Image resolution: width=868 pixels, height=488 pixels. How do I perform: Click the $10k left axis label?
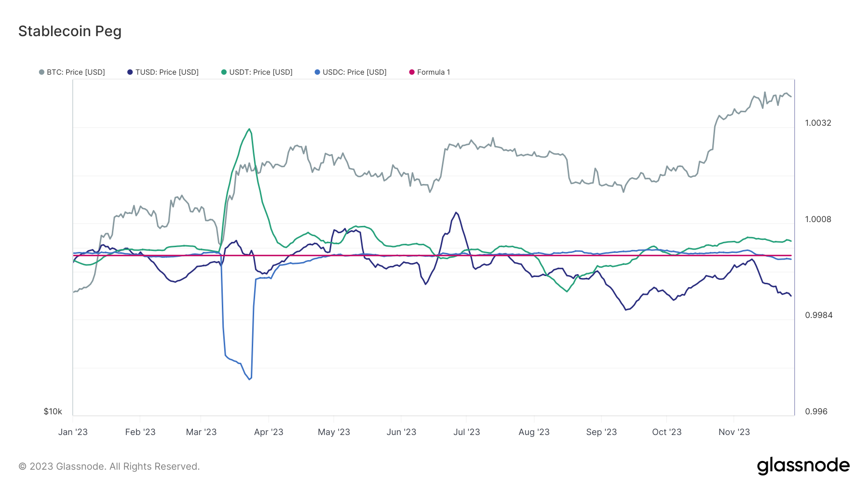pyautogui.click(x=53, y=411)
